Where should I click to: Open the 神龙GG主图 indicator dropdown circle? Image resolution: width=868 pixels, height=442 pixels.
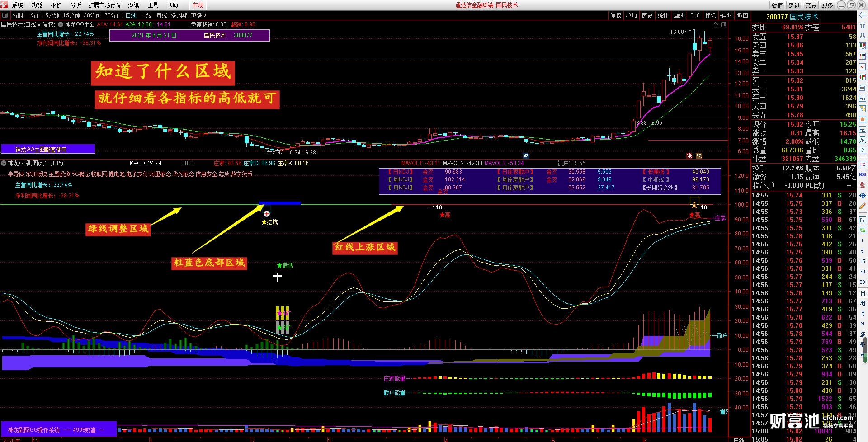coord(61,24)
